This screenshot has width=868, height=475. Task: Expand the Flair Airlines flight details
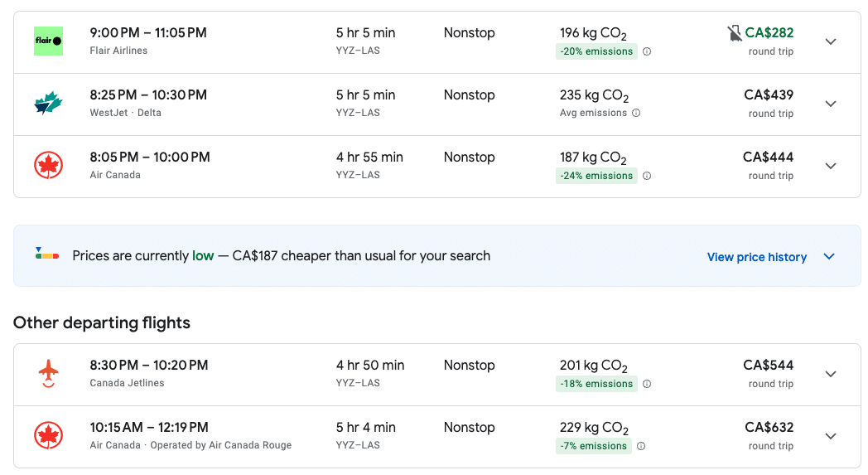click(831, 42)
